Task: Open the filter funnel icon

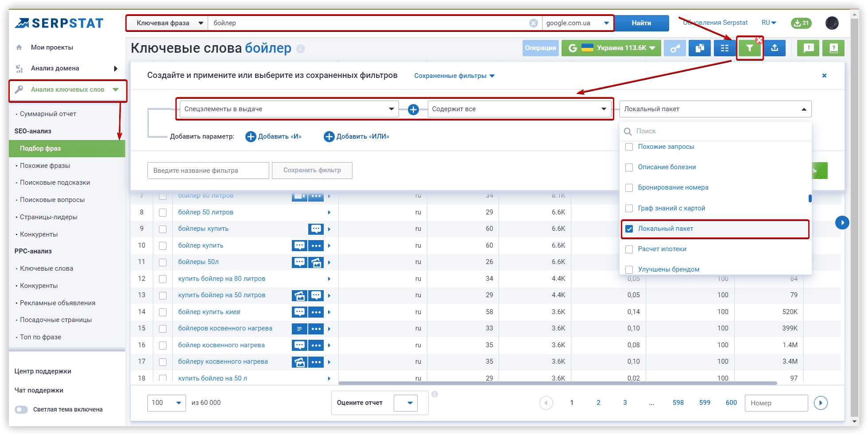Action: click(x=749, y=48)
